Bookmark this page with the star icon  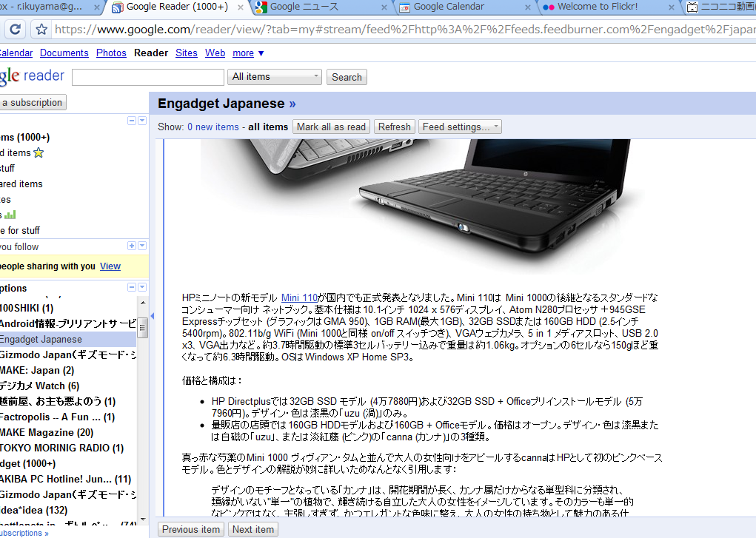41,30
